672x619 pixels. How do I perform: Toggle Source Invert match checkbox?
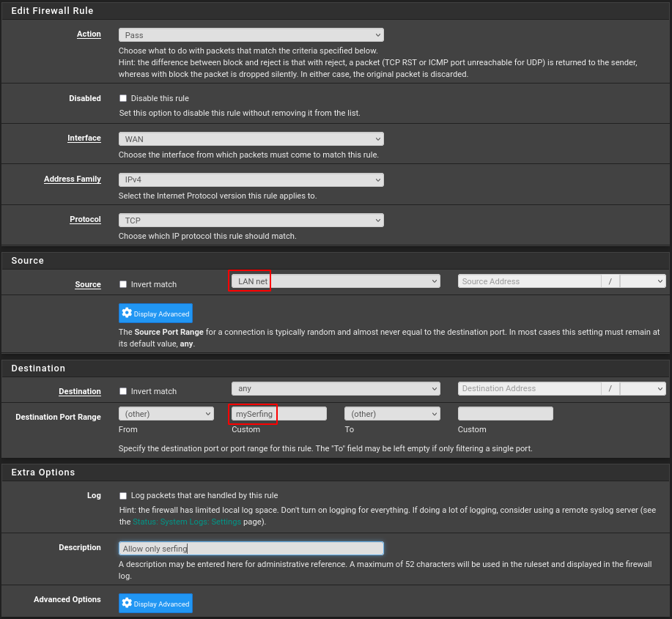[x=123, y=284]
